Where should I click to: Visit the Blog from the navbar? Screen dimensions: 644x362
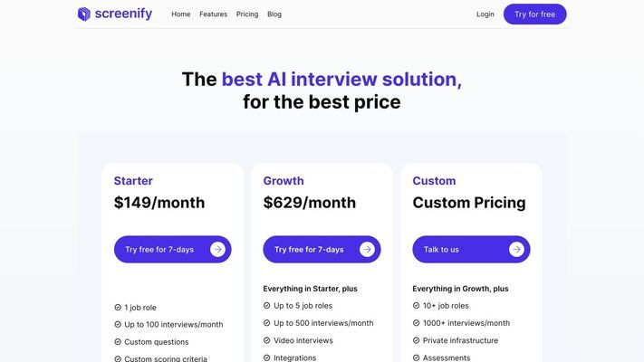tap(274, 14)
